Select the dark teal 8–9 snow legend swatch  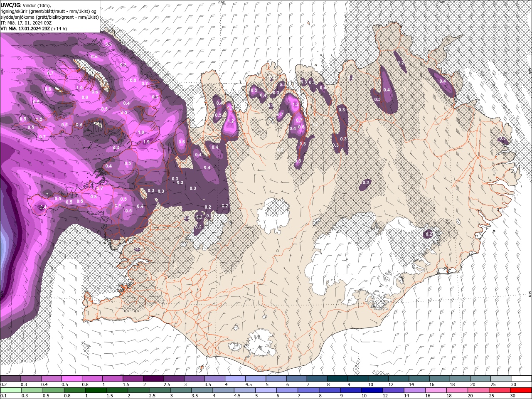coord(337,379)
